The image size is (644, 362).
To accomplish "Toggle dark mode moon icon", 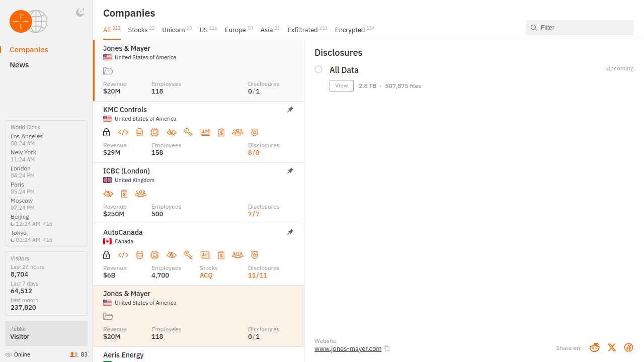I will tap(80, 13).
